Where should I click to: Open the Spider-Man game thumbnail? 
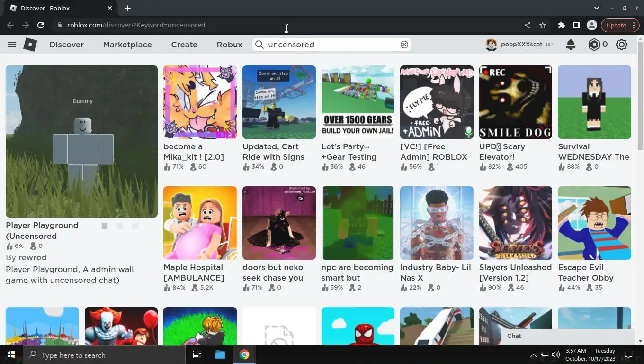point(358,326)
